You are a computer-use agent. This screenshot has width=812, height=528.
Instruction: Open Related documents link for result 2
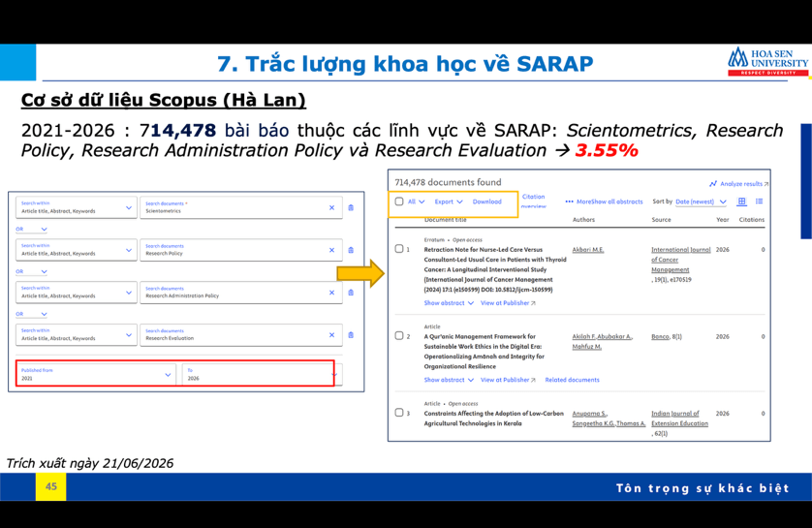click(x=572, y=380)
